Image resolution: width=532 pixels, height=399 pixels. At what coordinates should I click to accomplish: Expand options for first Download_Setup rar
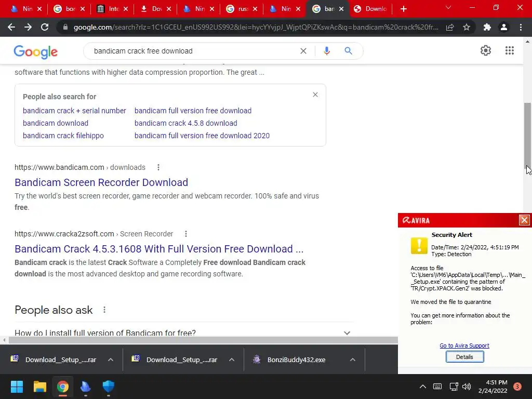coord(111,360)
